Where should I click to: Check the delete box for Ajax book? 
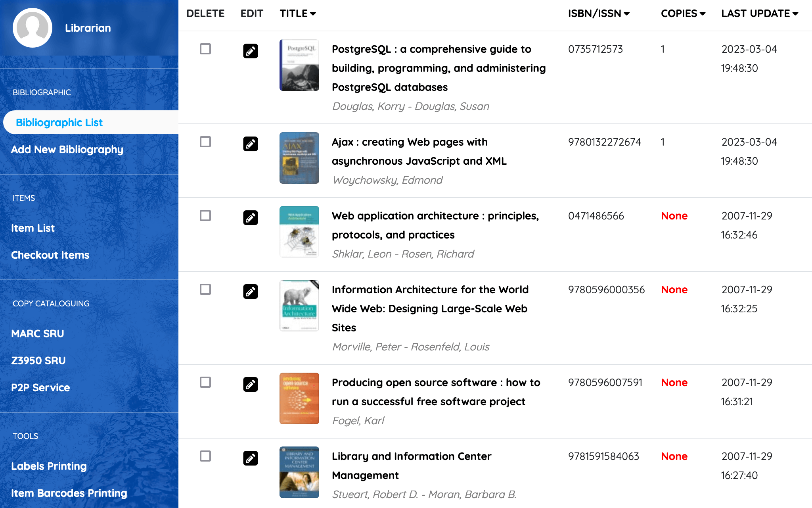[x=205, y=142]
